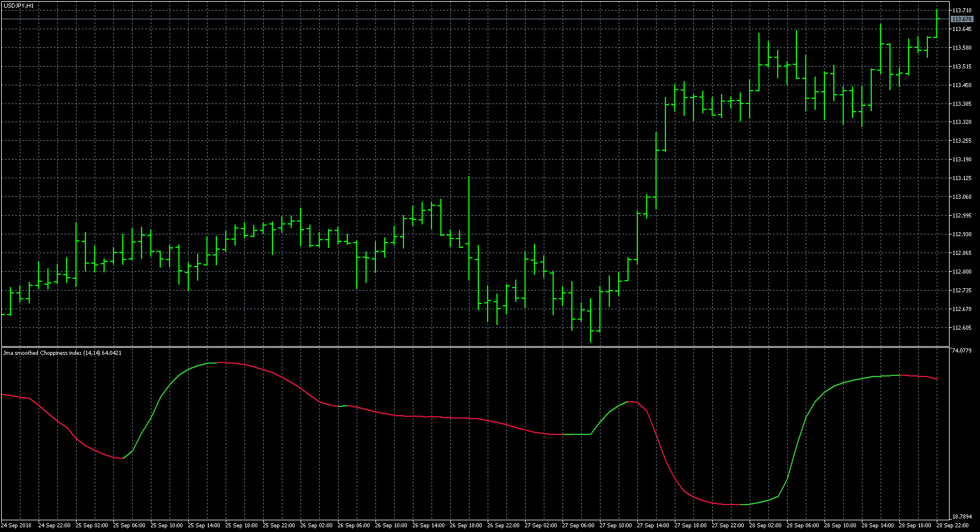The height and width of the screenshot is (532, 980).
Task: Click the 26 Sep 22:00 time label
Action: tap(503, 526)
